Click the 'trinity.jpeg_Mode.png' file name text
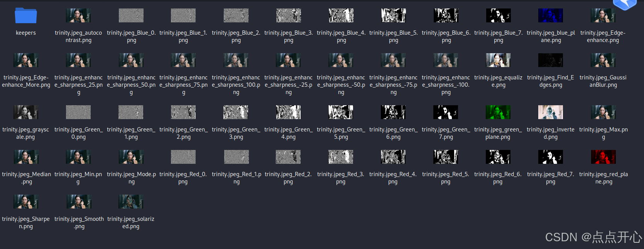This screenshot has height=249, width=644. (x=132, y=178)
